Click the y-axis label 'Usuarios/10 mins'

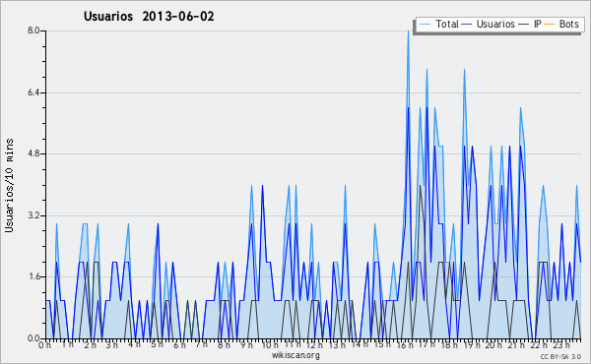(9, 185)
